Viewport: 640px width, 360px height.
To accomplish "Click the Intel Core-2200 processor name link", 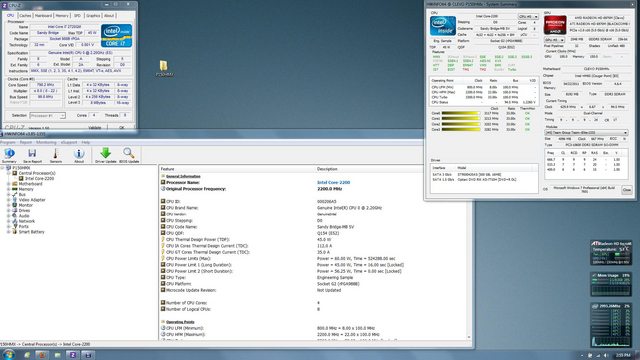I will click(333, 182).
